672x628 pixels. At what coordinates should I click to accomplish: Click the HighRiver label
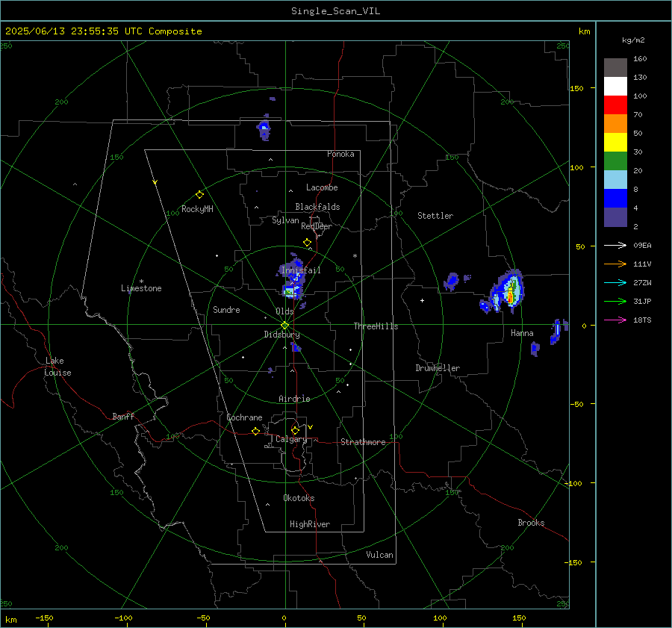click(x=309, y=524)
